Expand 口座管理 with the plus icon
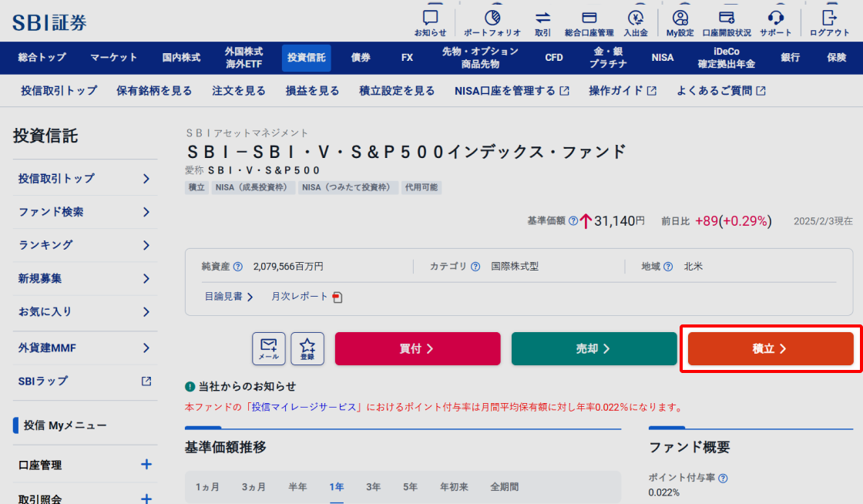863x504 pixels. (146, 465)
